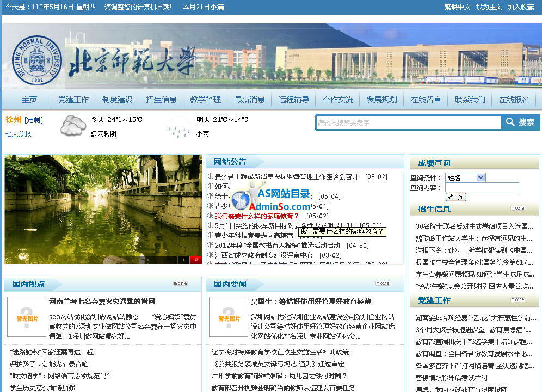The width and height of the screenshot is (542, 392).
Task: Click more in the 国内视点 section
Action: click(x=181, y=283)
